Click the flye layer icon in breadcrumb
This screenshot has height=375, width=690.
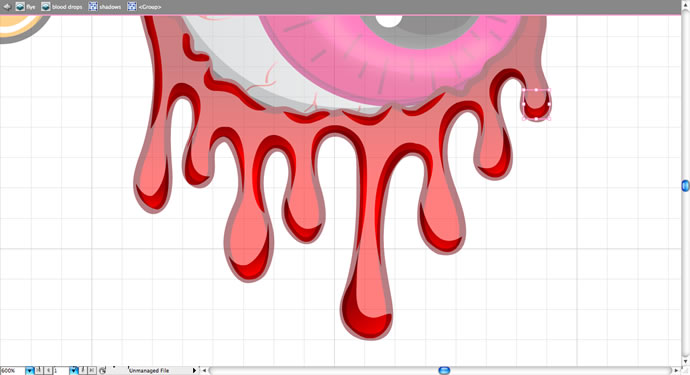point(20,7)
